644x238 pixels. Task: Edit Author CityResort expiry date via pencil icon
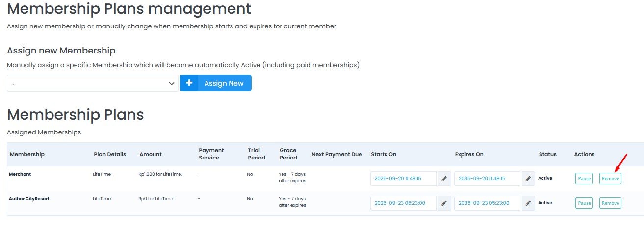(528, 203)
